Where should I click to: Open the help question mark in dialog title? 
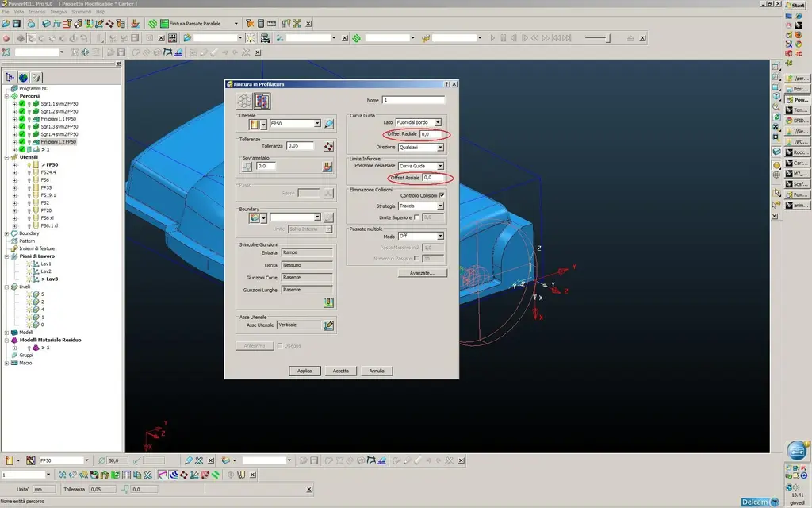tap(446, 84)
